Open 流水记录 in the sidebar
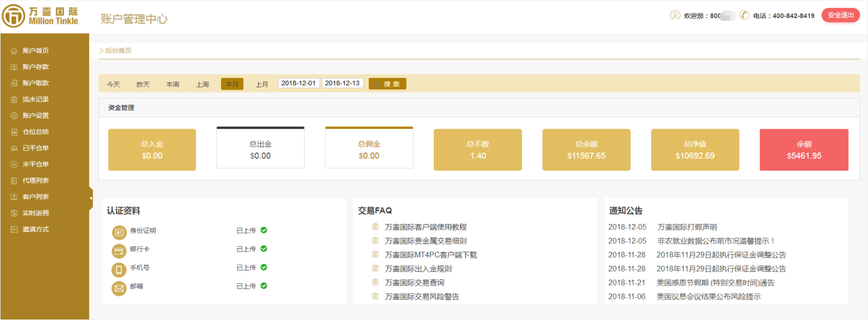 (35, 100)
